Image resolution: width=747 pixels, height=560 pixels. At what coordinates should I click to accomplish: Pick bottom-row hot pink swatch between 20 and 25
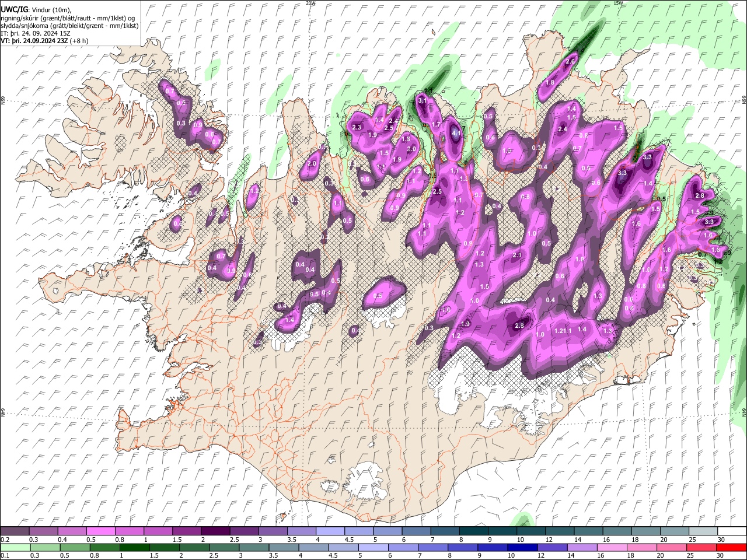click(x=672, y=547)
